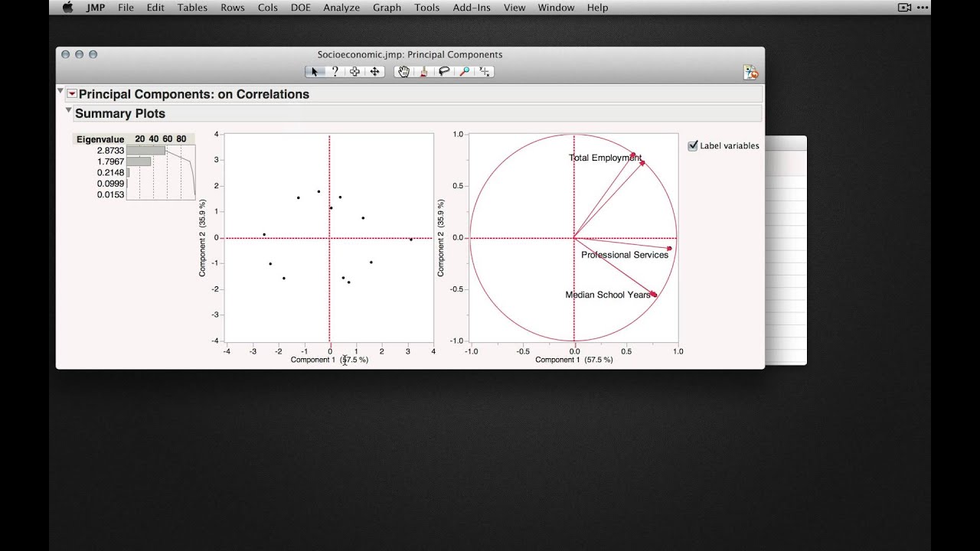Click the 0.0153 eigenvalue
Image resolution: width=980 pixels, height=551 pixels.
point(110,195)
